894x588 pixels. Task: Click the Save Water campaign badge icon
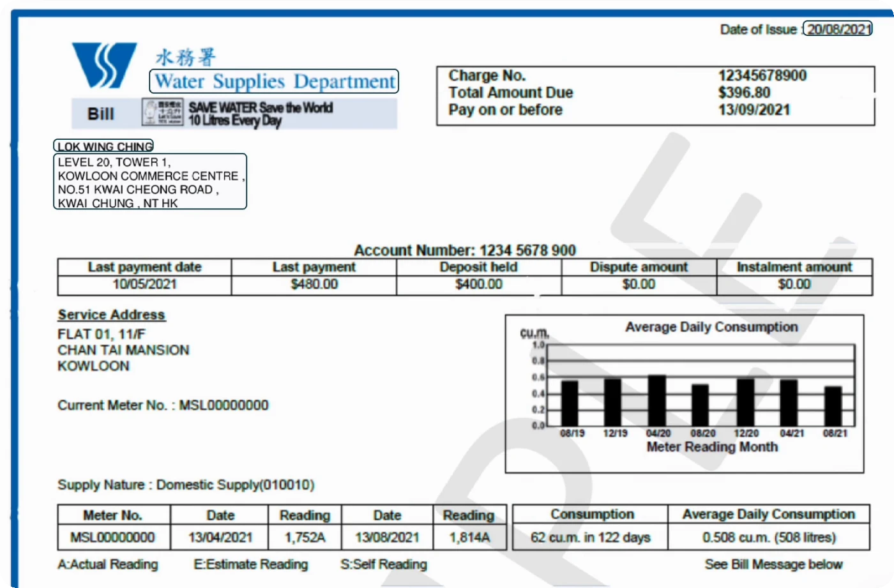pyautogui.click(x=163, y=112)
